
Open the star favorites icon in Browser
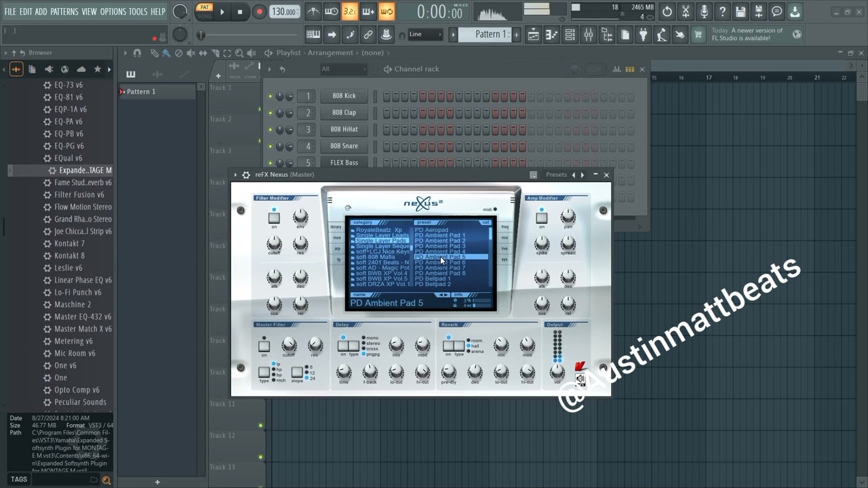click(98, 69)
